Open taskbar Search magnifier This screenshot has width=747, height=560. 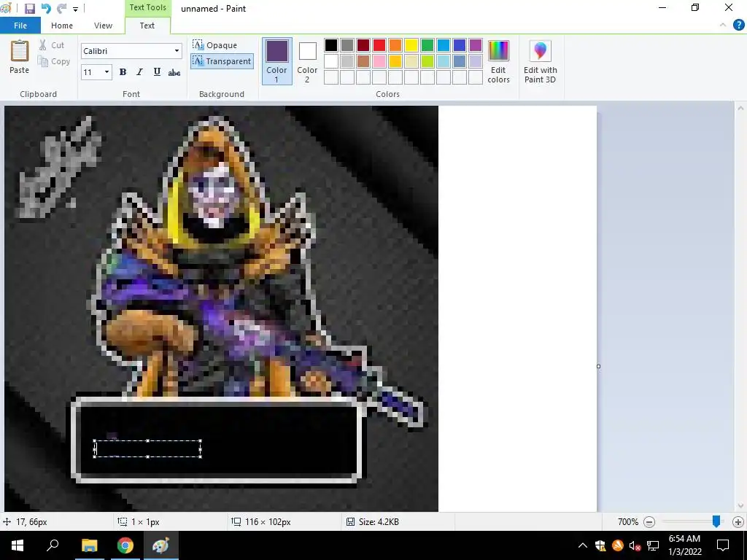(53, 545)
